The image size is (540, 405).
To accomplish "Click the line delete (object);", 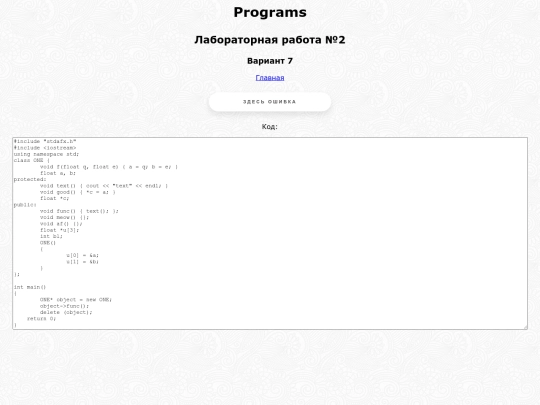I will pyautogui.click(x=66, y=312).
